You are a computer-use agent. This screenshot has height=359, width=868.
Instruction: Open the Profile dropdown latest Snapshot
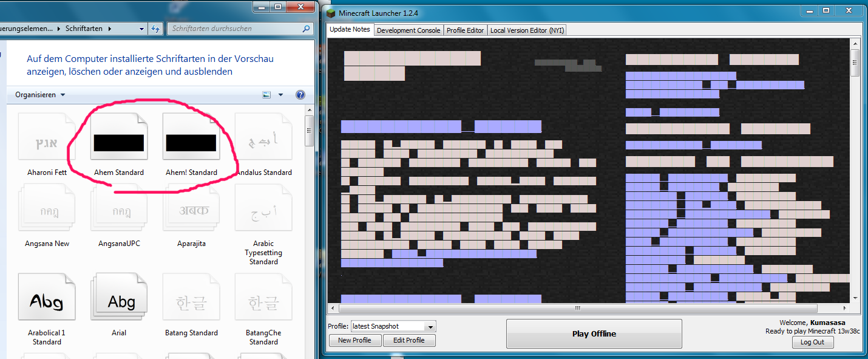click(393, 326)
